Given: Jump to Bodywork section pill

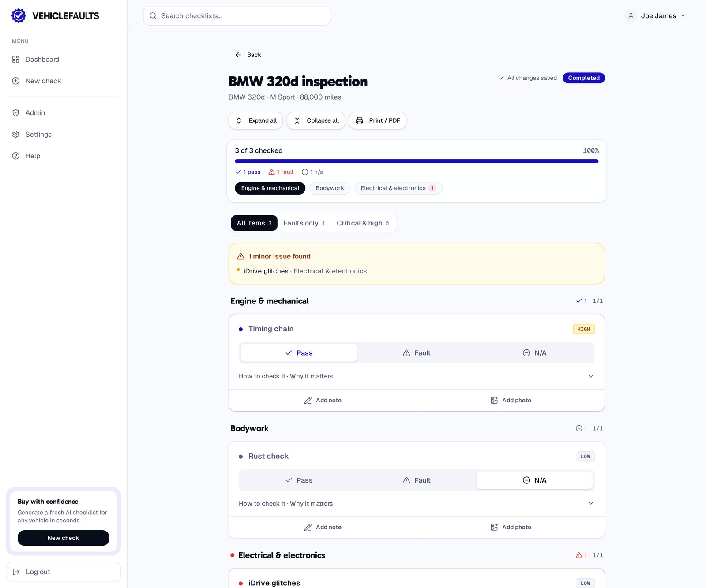Looking at the screenshot, I should pos(330,188).
